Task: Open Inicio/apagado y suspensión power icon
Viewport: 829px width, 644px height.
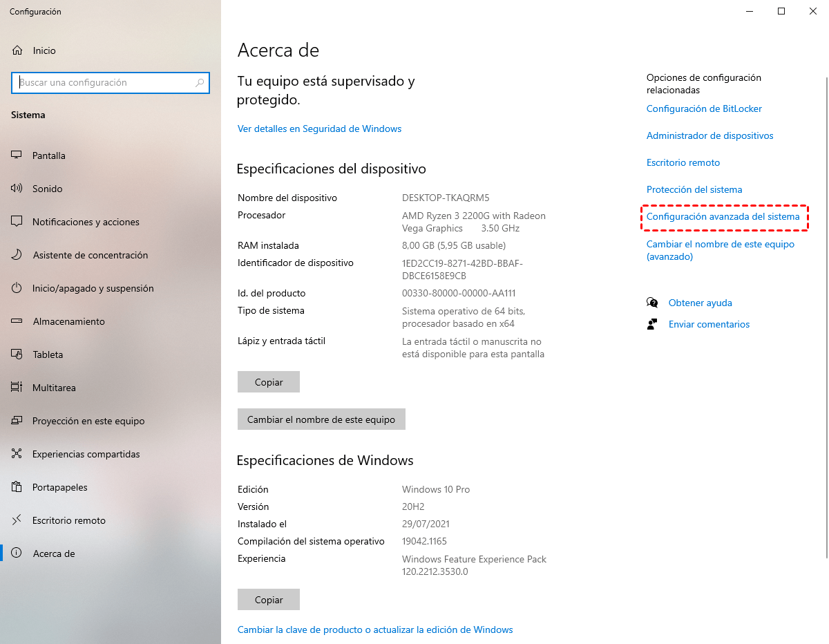Action: tap(17, 288)
